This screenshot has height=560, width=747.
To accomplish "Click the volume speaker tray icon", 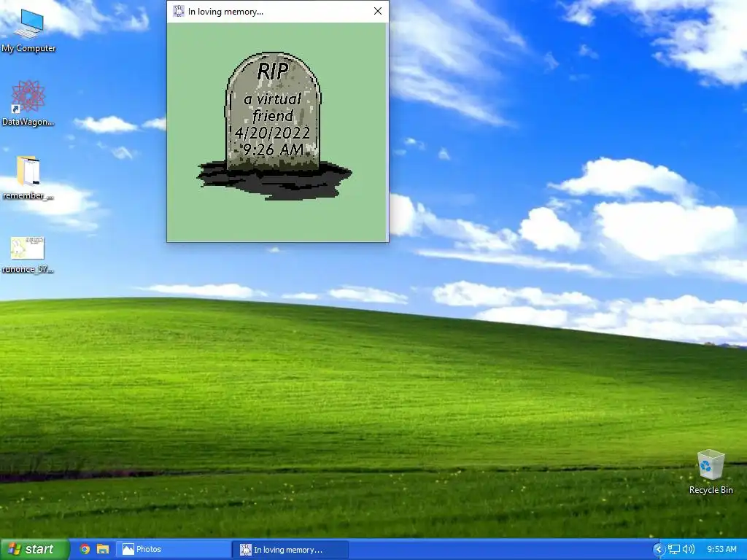I will pos(689,550).
